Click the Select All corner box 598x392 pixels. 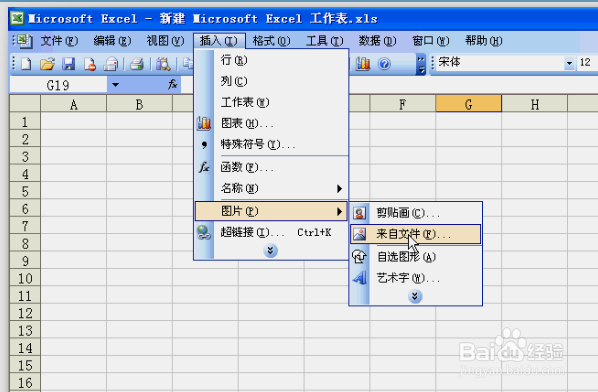pyautogui.click(x=25, y=104)
